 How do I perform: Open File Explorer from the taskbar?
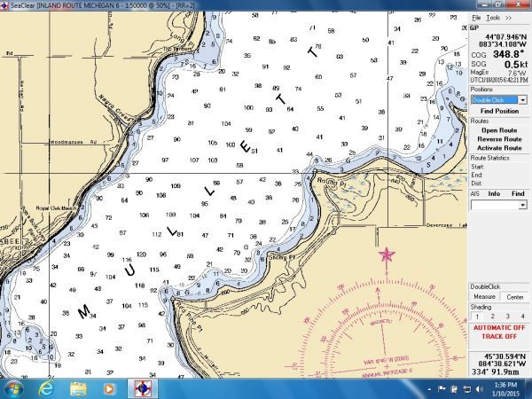[78, 388]
